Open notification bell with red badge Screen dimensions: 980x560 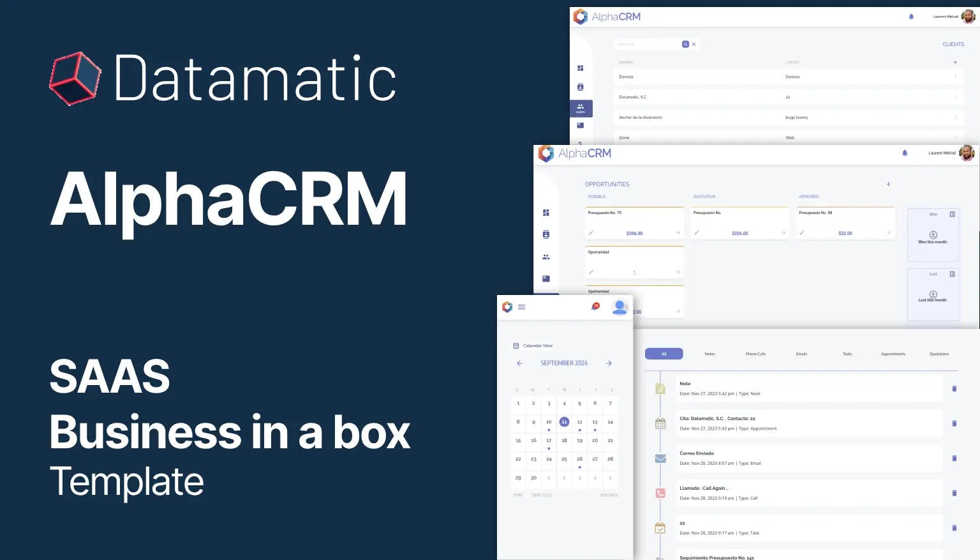[x=595, y=306]
